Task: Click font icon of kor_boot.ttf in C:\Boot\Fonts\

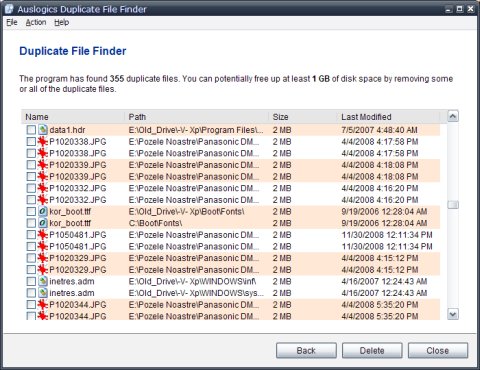Action: 43,223
